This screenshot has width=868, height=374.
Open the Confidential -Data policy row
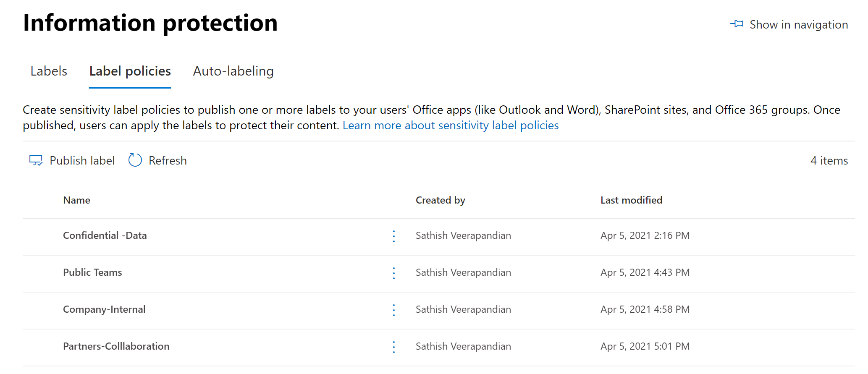[x=105, y=235]
